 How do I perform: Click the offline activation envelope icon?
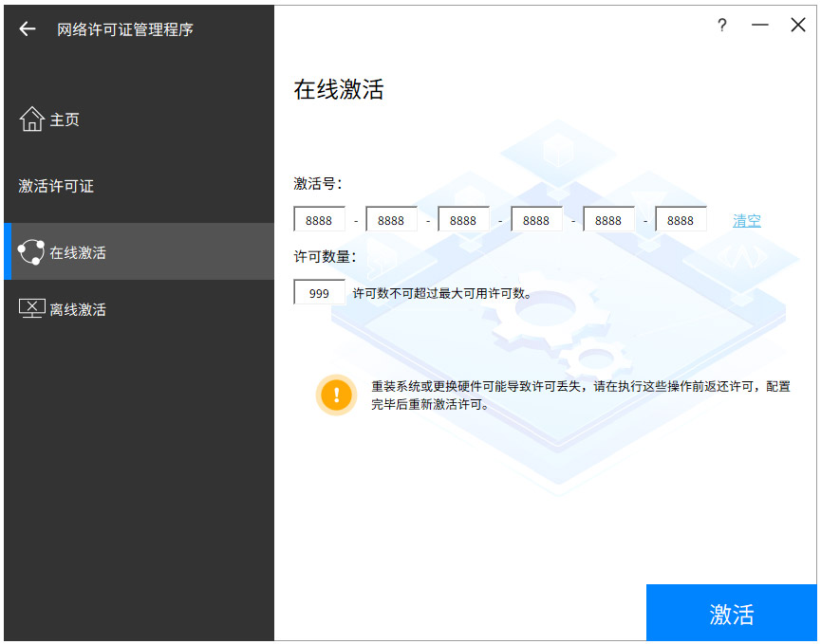tap(32, 307)
